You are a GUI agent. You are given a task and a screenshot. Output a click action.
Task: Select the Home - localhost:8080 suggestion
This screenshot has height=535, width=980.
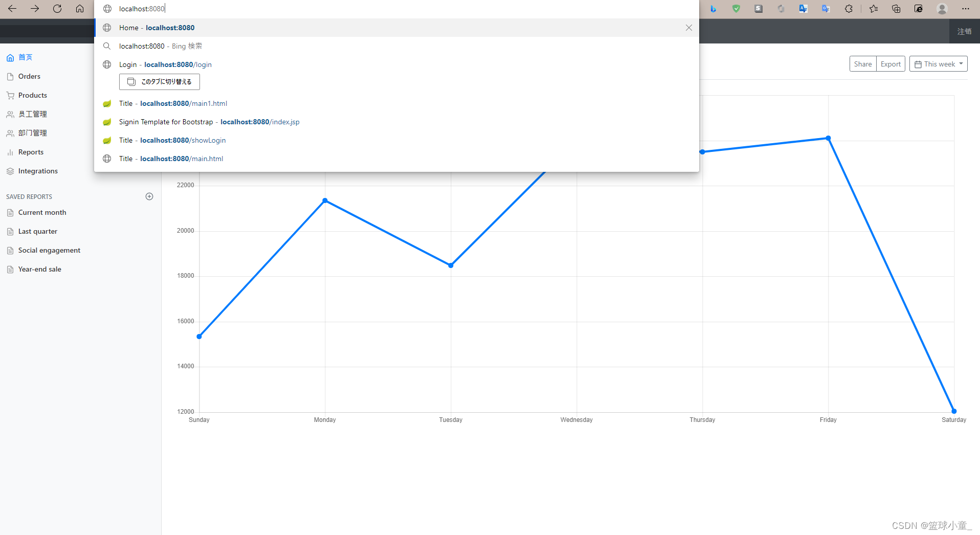(396, 28)
